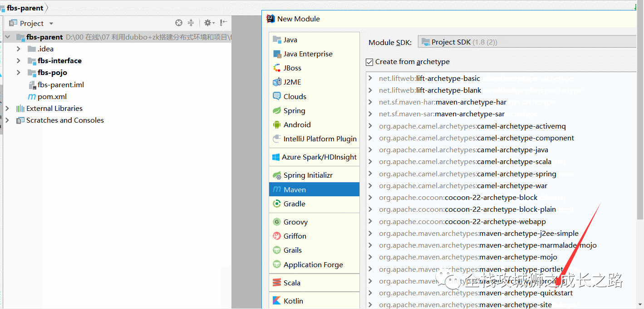Select the Spring module type
Viewport: 644px width, 309px height.
click(x=314, y=110)
